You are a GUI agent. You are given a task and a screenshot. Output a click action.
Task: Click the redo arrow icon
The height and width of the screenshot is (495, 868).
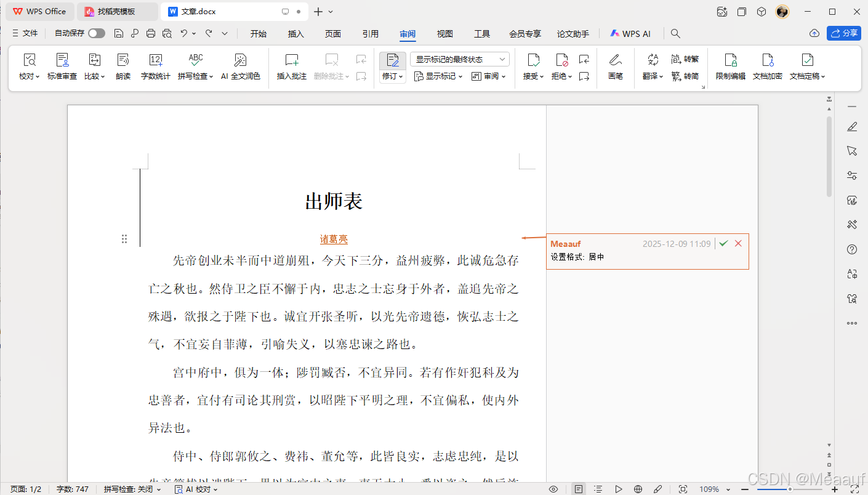209,33
